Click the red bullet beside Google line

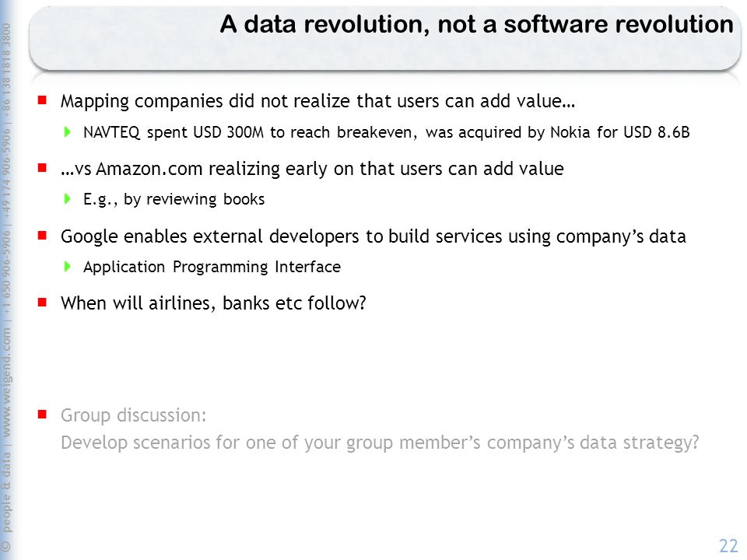(42, 235)
